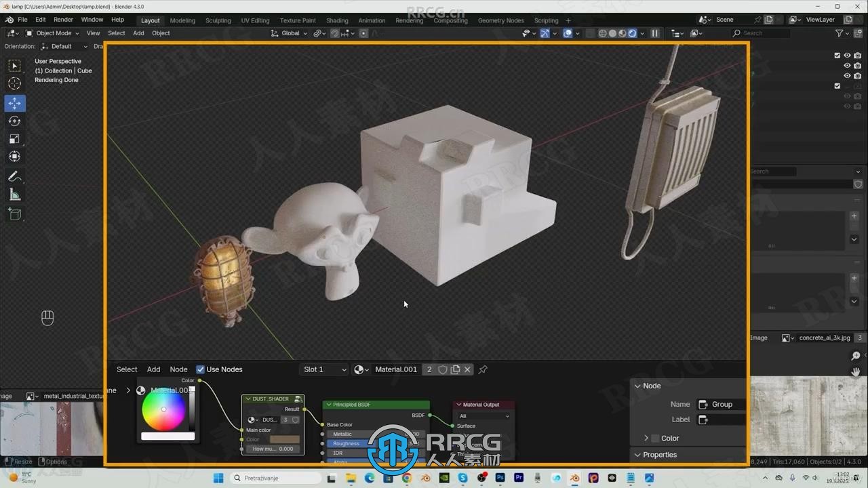This screenshot has height=488, width=868.
Task: Choose the Measure tool
Action: point(14,195)
